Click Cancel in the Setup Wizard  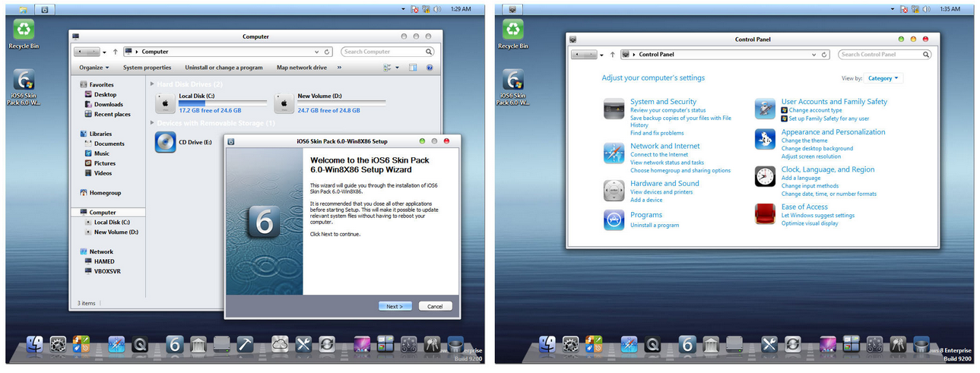pos(435,306)
